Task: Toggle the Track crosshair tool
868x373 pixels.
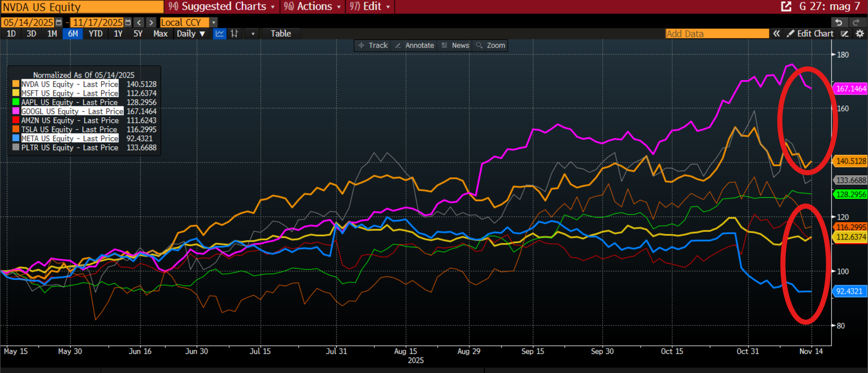Action: [373, 45]
